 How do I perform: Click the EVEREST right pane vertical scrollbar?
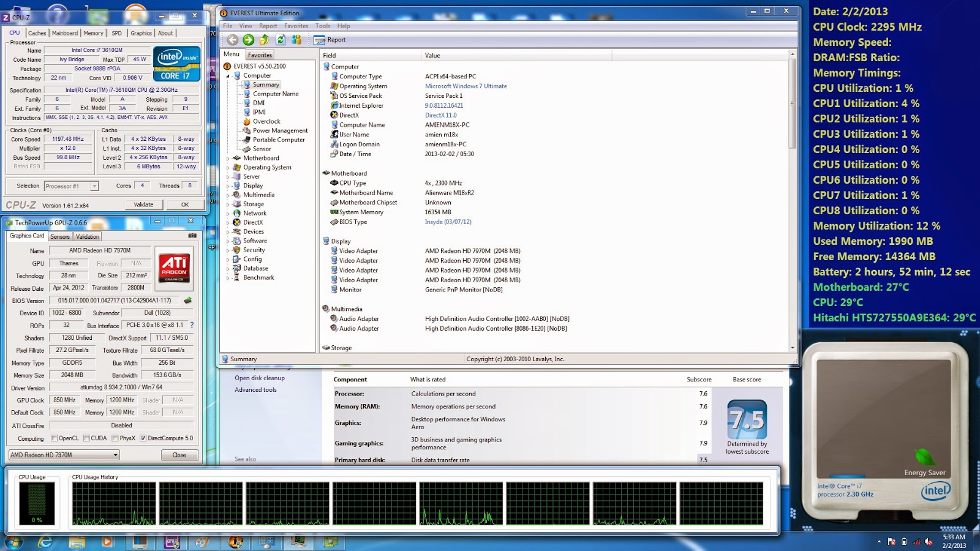793,202
